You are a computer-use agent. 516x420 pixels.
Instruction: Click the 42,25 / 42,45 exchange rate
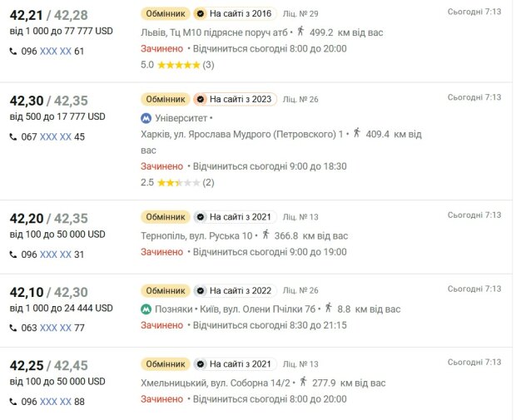click(48, 365)
